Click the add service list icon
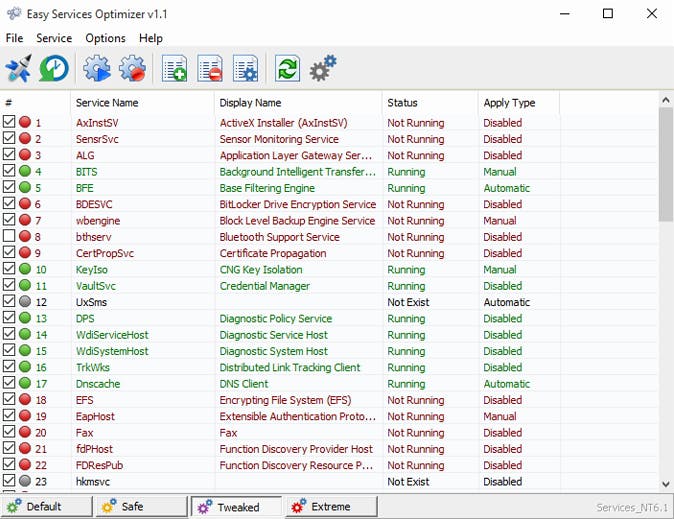This screenshot has height=519, width=674. click(x=175, y=68)
